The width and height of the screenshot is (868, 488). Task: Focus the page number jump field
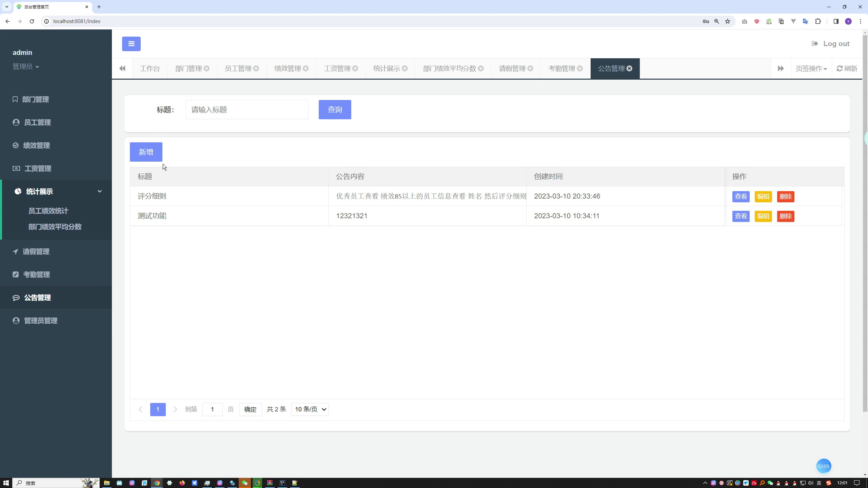pos(212,409)
